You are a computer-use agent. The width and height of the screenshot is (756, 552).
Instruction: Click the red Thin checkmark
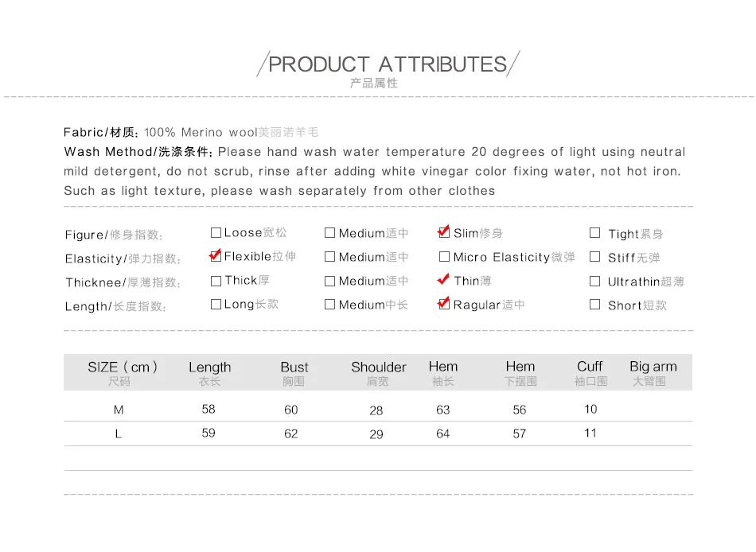coord(443,279)
